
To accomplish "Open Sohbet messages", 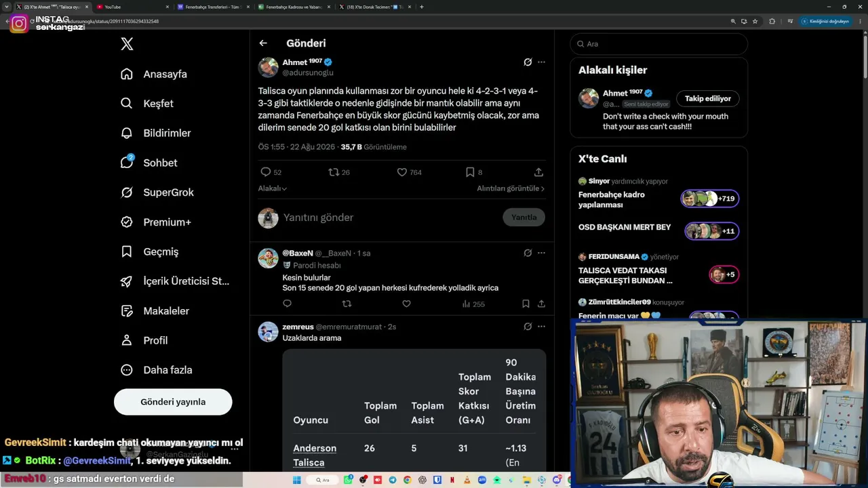I will [149, 163].
